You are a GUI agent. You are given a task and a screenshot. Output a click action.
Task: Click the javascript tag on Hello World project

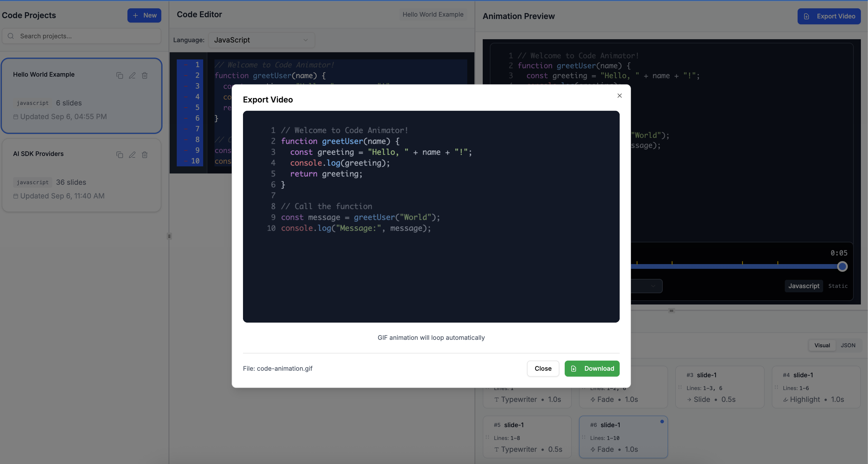(x=32, y=103)
